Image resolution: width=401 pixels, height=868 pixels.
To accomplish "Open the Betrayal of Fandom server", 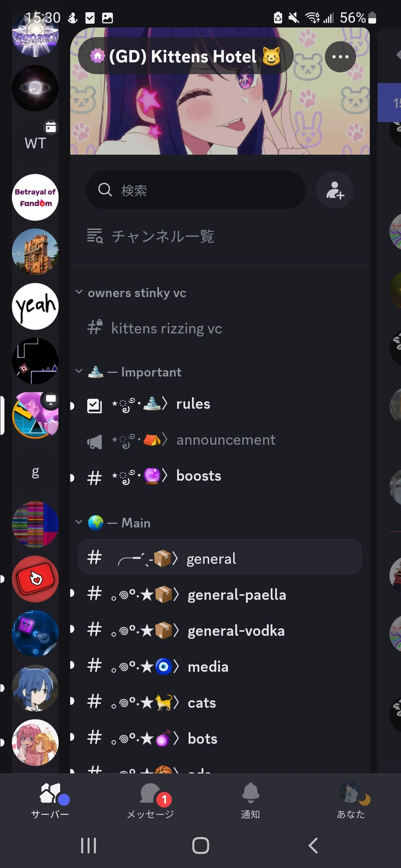I will 35,197.
